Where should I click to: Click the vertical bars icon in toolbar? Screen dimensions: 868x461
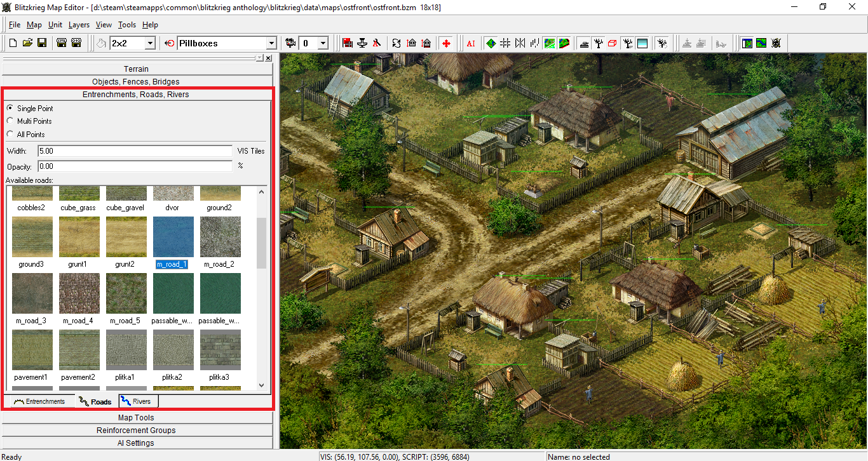[x=535, y=43]
